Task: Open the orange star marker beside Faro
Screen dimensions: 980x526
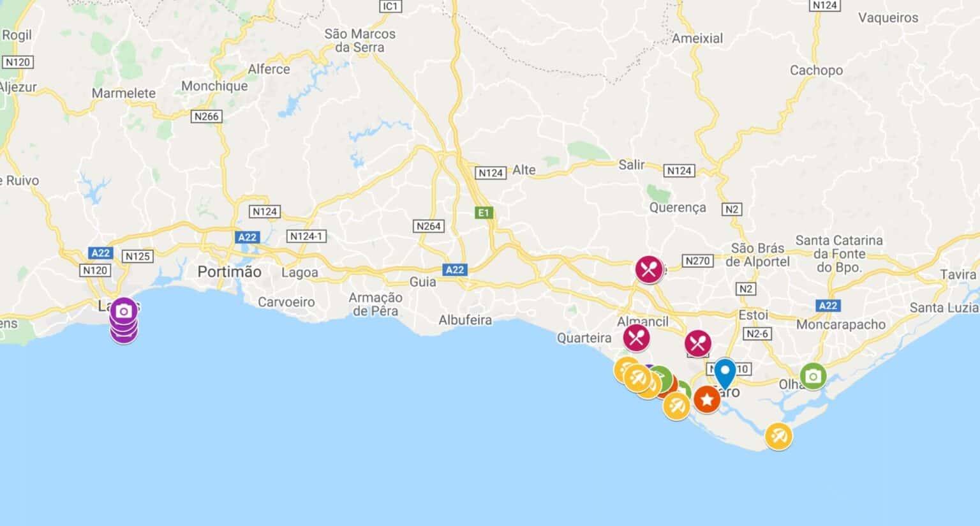Action: coord(707,400)
